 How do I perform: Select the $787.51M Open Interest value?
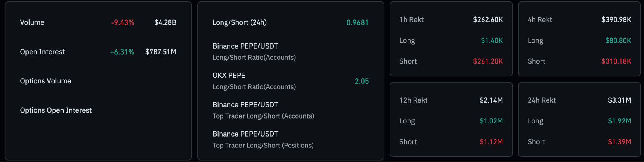161,52
